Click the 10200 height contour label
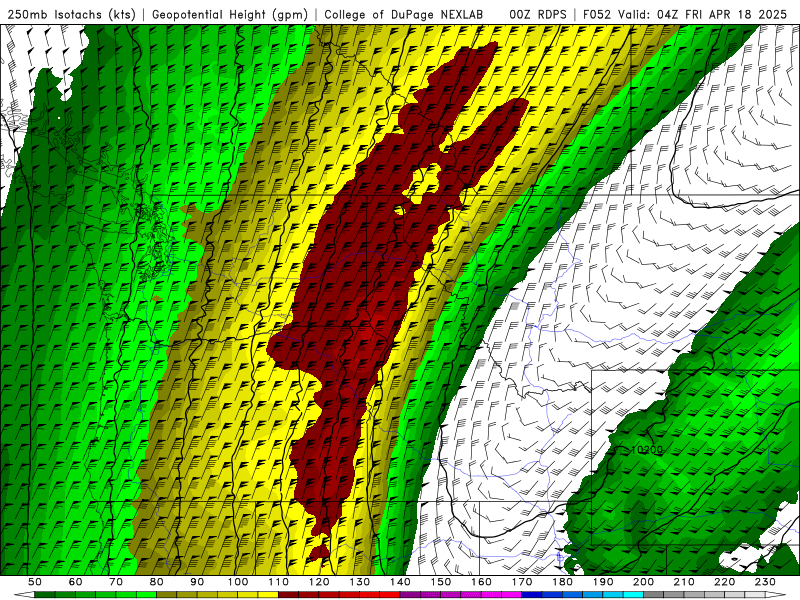Viewport: 800px width, 600px height. pos(647,449)
